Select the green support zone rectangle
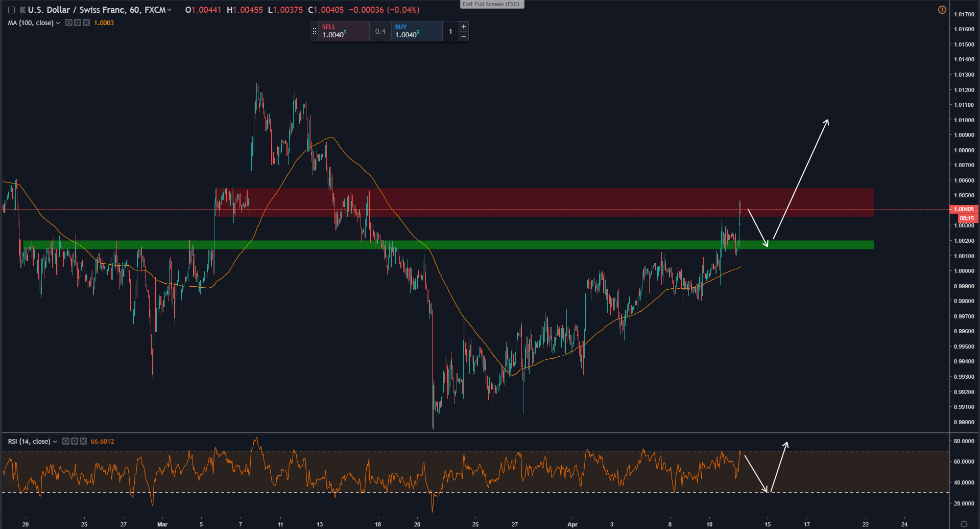The image size is (980, 529). pos(448,245)
